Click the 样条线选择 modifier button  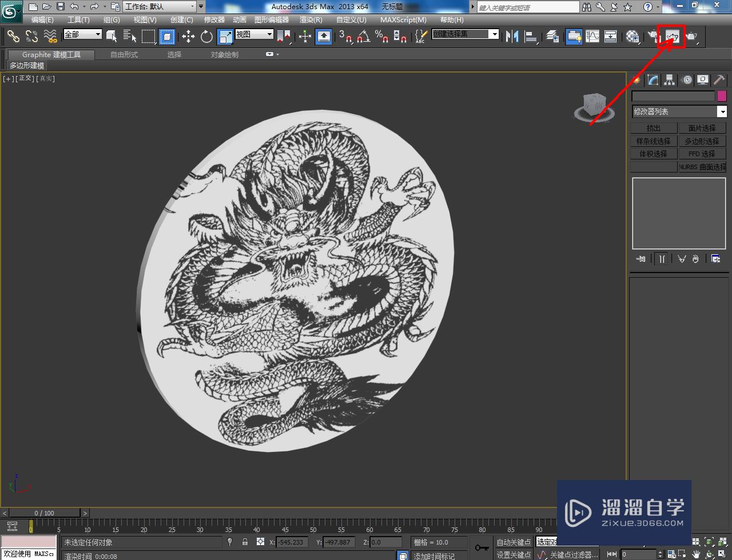coord(654,141)
